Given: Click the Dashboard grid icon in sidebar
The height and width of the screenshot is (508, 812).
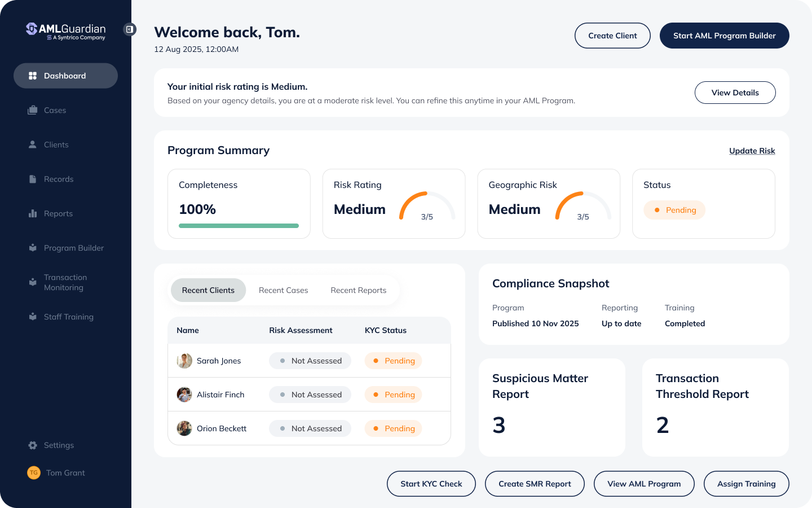Looking at the screenshot, I should (x=33, y=76).
